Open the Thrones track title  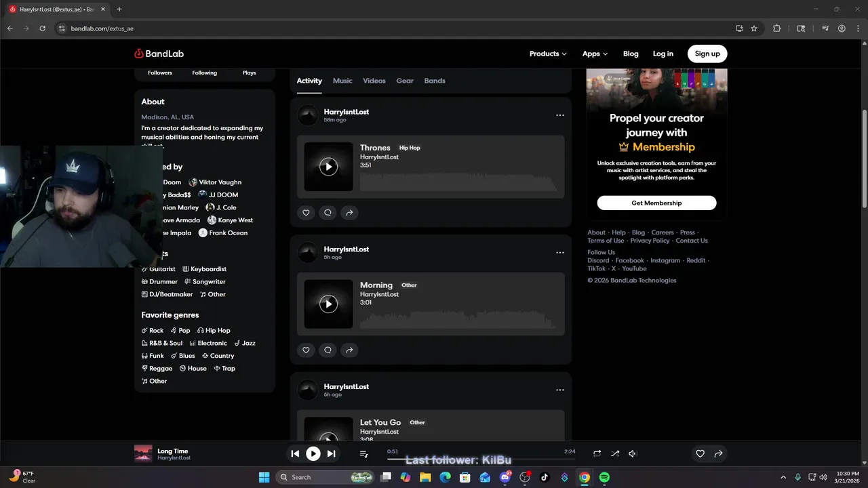[x=375, y=148]
